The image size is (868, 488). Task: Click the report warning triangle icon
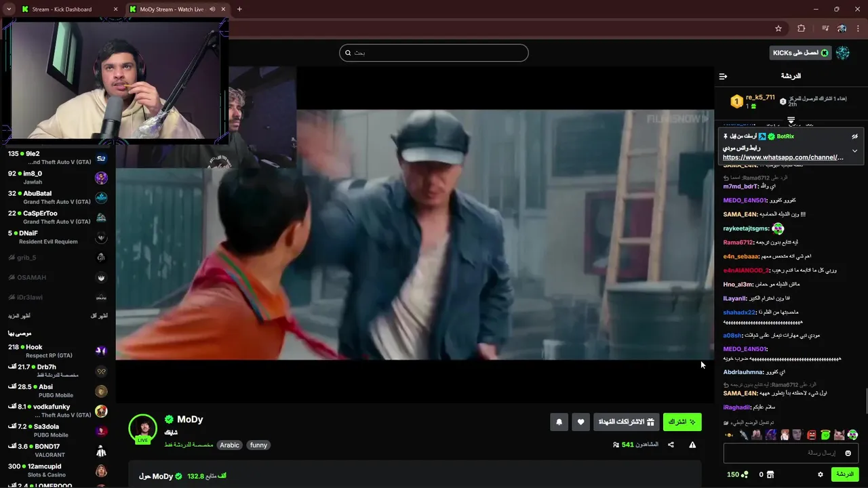tap(692, 445)
